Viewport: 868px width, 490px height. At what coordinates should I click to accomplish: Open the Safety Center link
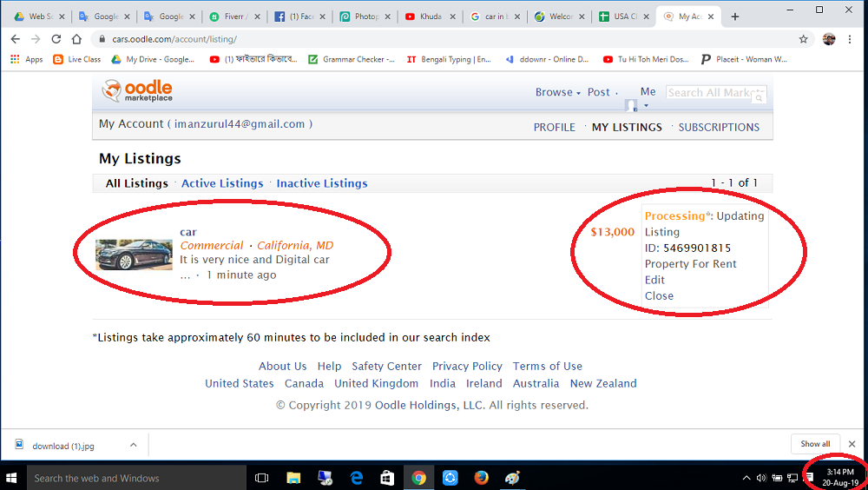[x=386, y=367]
